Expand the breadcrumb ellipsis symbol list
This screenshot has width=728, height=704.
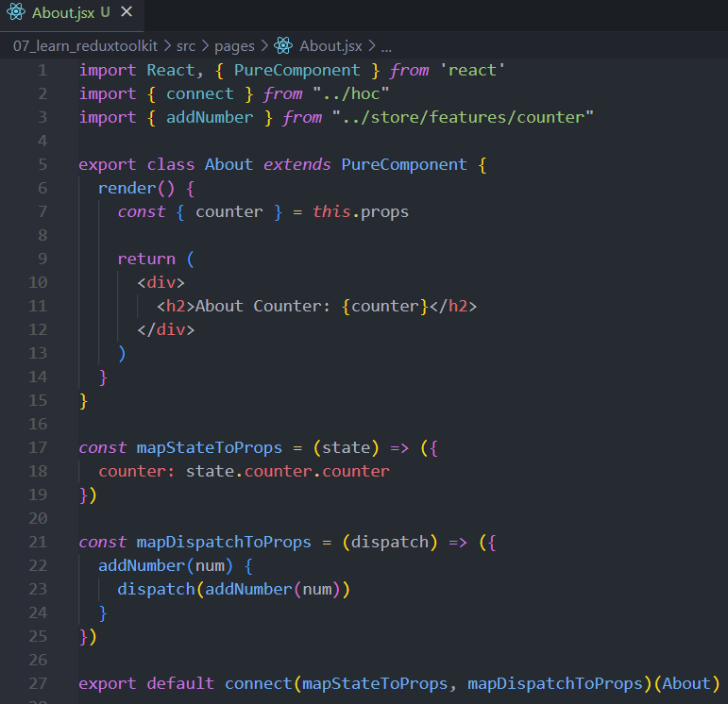(x=386, y=47)
